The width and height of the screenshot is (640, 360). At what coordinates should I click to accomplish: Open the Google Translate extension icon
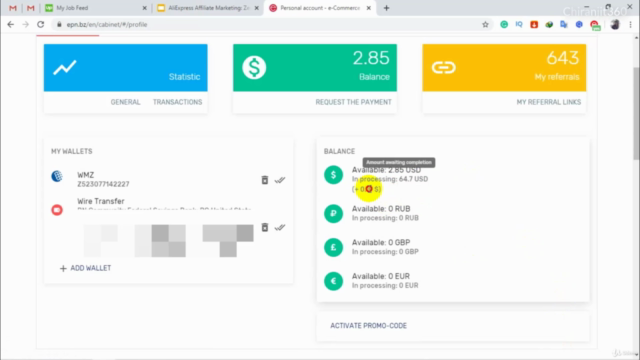pos(564,24)
